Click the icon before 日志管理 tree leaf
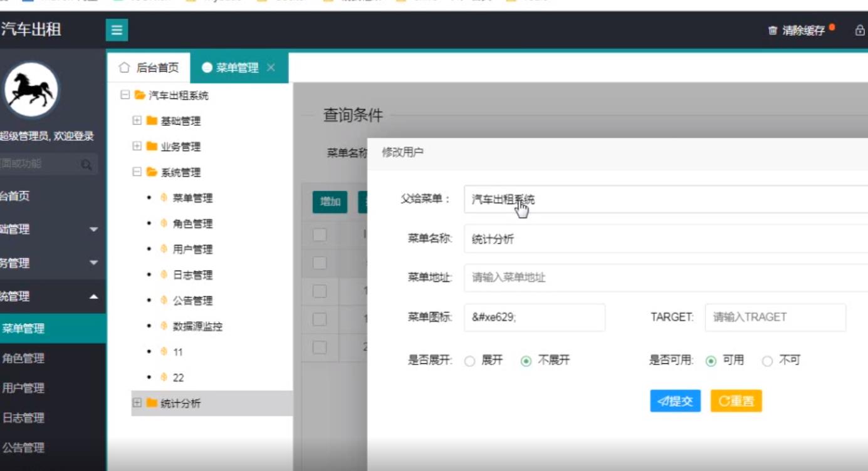Screen dimensions: 868x471 (x=164, y=275)
